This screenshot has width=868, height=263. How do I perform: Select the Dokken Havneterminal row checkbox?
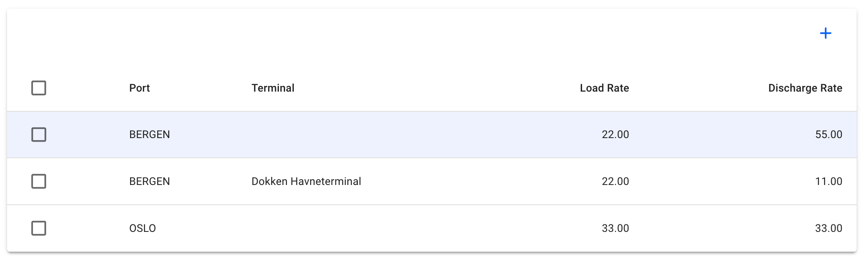(x=39, y=181)
